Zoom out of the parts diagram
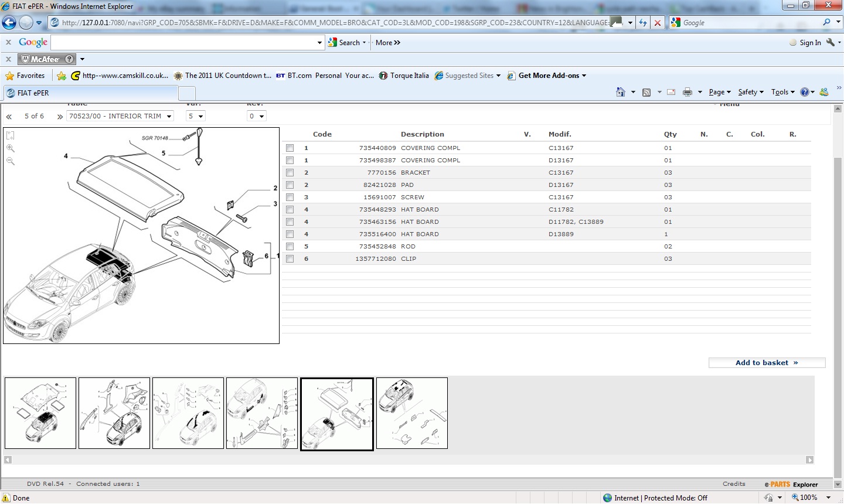The height and width of the screenshot is (504, 844). (x=11, y=161)
